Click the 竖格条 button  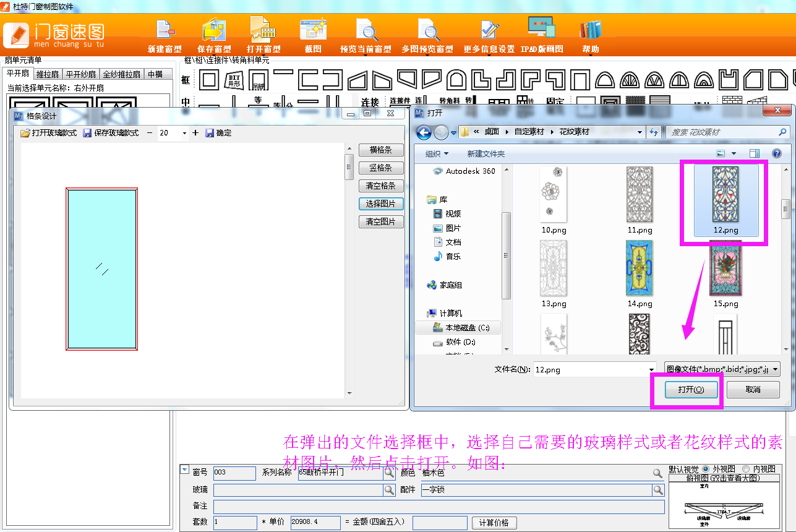click(x=381, y=168)
